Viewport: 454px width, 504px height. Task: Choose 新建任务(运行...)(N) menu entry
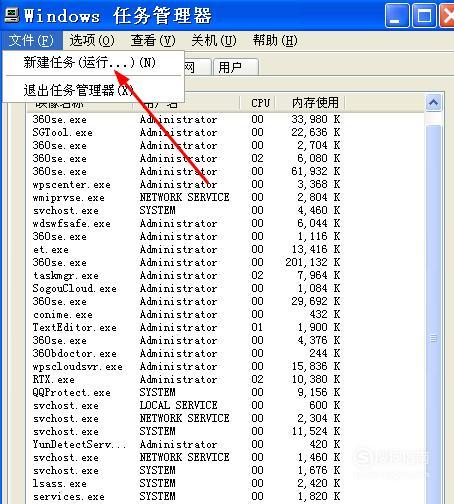click(x=93, y=62)
